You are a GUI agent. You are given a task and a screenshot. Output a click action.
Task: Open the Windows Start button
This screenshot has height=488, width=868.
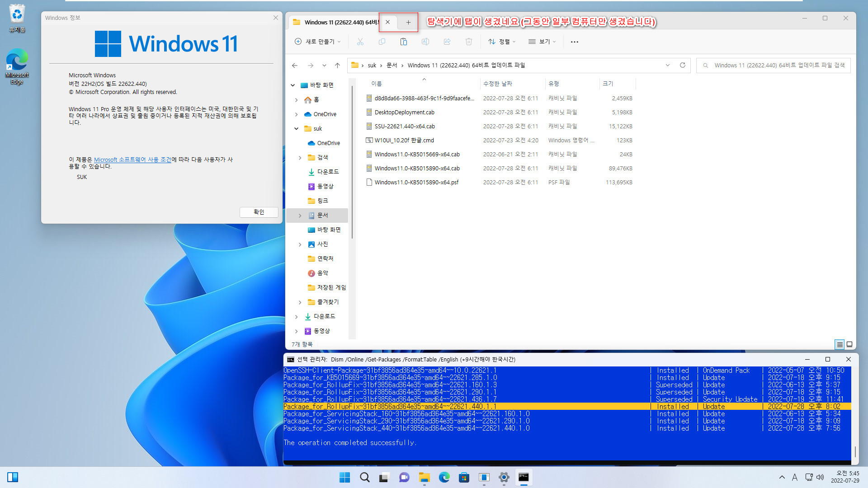344,477
